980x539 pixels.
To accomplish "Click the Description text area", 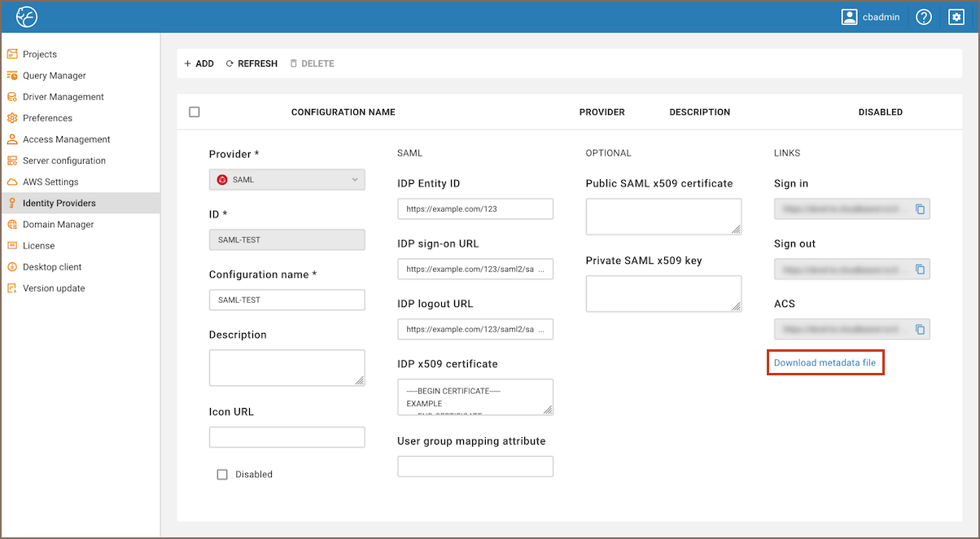I will point(287,367).
